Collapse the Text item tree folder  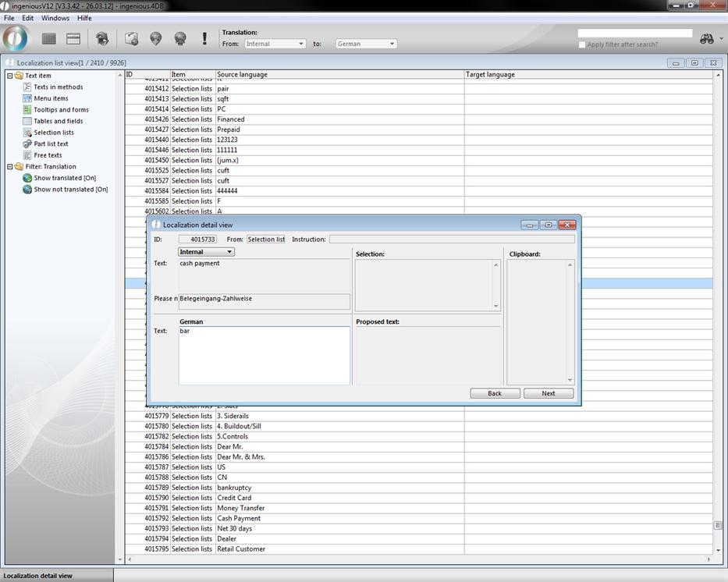[x=9, y=76]
